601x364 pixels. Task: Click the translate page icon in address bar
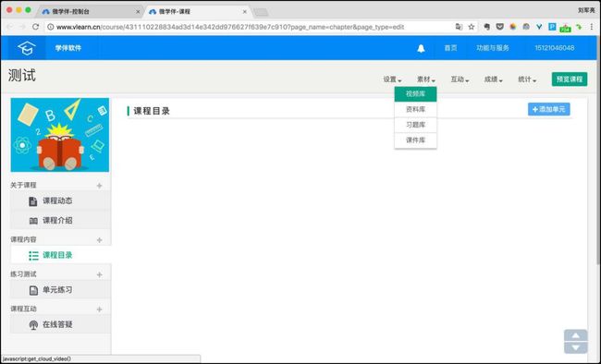click(459, 27)
